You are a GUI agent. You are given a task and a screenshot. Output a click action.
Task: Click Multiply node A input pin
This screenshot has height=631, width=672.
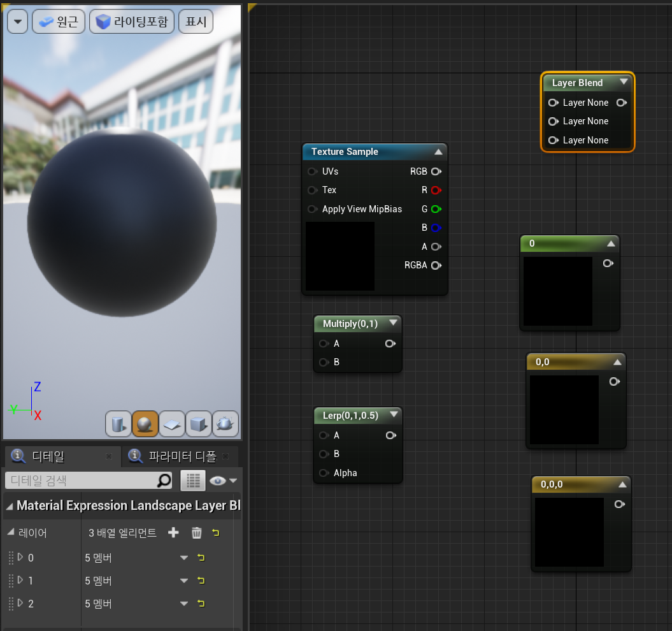[x=324, y=344]
